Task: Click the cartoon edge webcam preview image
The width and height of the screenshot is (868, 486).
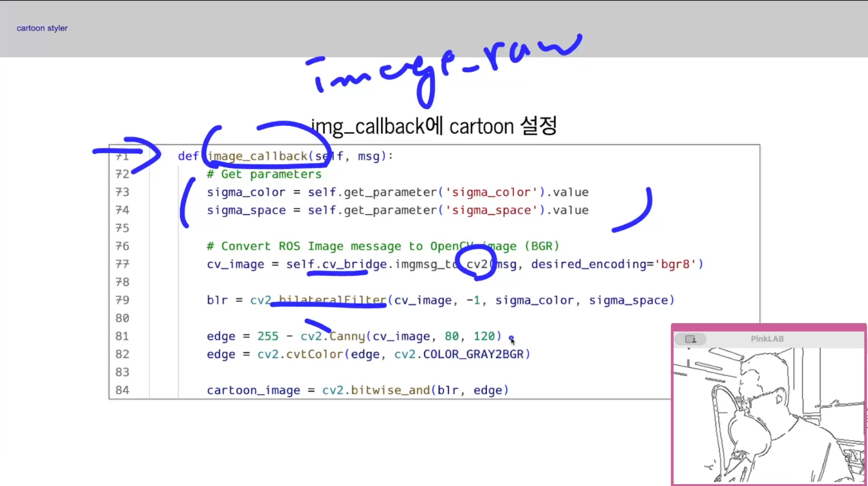Action: 768,415
